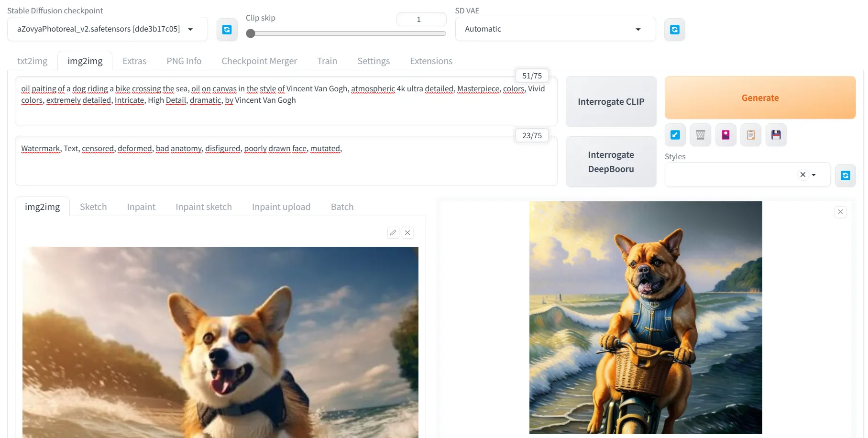The height and width of the screenshot is (438, 868).
Task: Click the Interrogate DeepBooru button
Action: [x=611, y=162]
